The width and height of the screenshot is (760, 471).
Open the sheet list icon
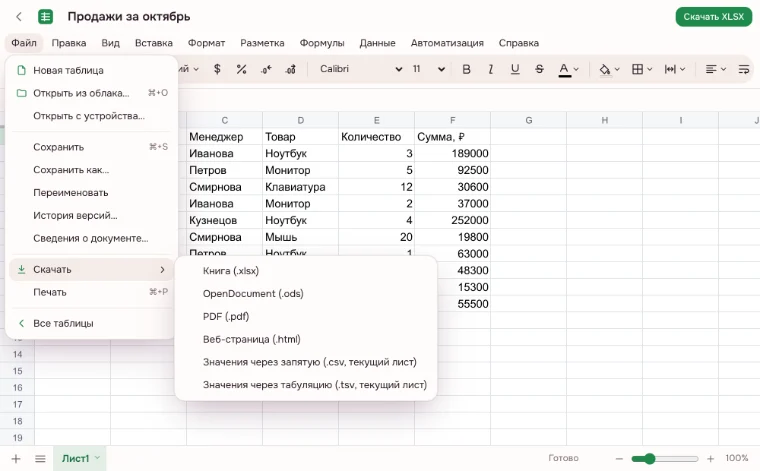[x=40, y=458]
